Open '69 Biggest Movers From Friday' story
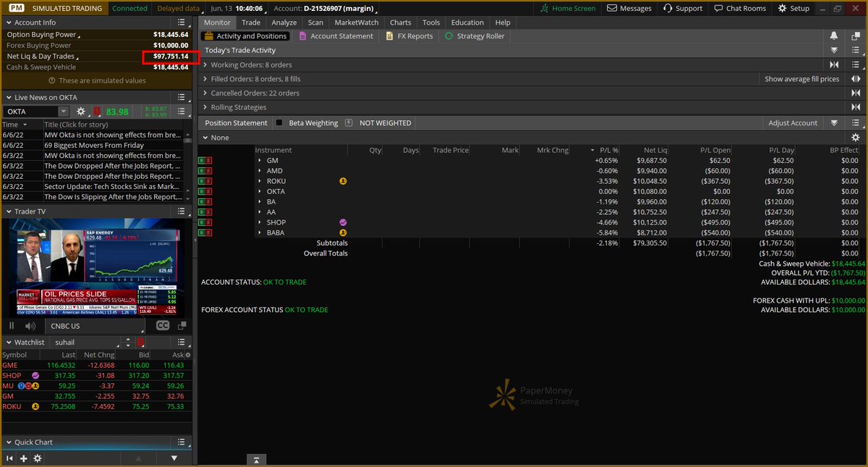Screen dimensions: 868x467 point(94,145)
